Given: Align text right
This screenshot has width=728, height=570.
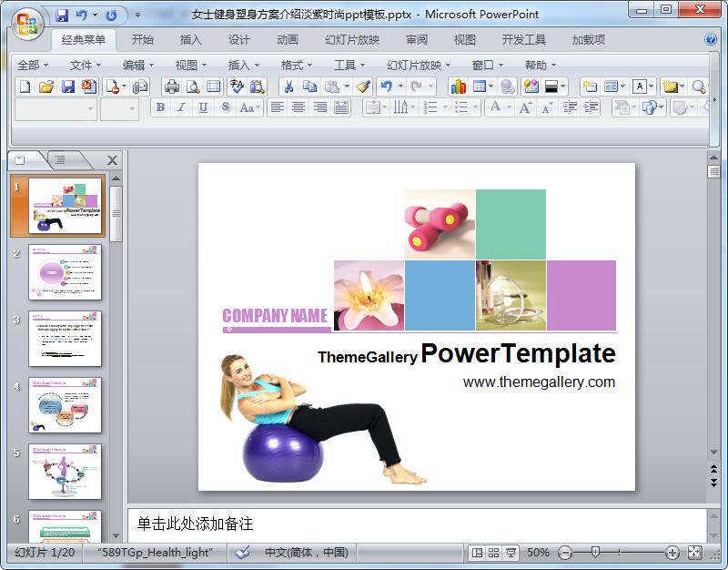Looking at the screenshot, I should coord(320,107).
